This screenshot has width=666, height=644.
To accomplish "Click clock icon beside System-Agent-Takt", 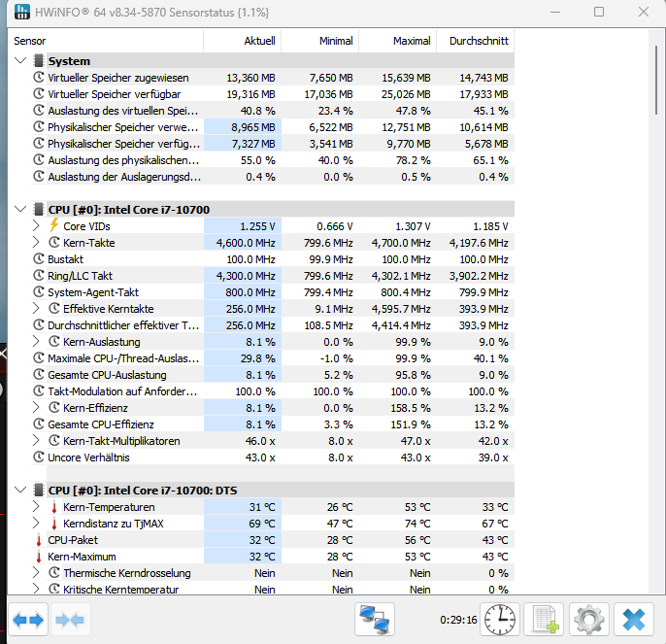I will coord(39,292).
